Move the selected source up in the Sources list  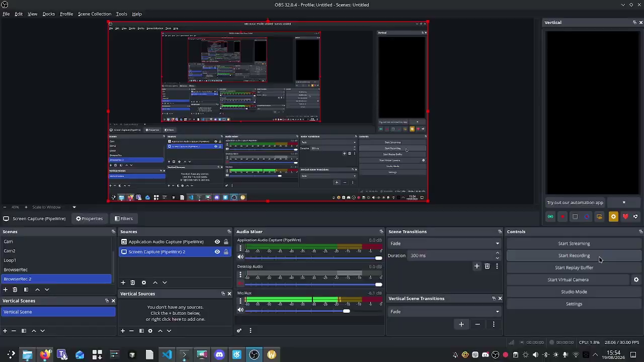(155, 283)
